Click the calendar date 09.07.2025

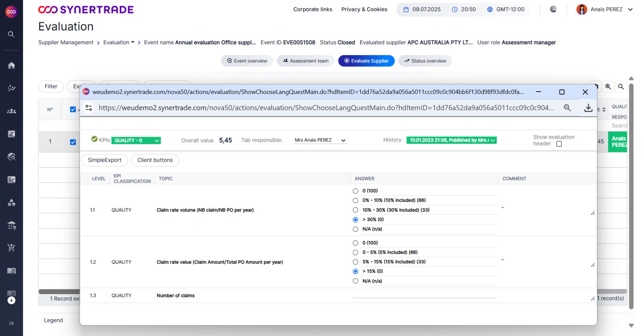tap(422, 9)
